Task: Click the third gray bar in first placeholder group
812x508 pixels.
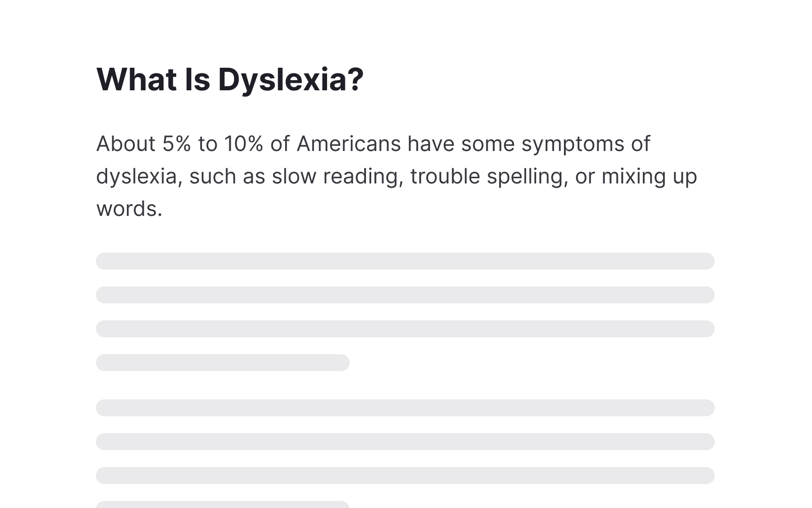Action: [405, 329]
